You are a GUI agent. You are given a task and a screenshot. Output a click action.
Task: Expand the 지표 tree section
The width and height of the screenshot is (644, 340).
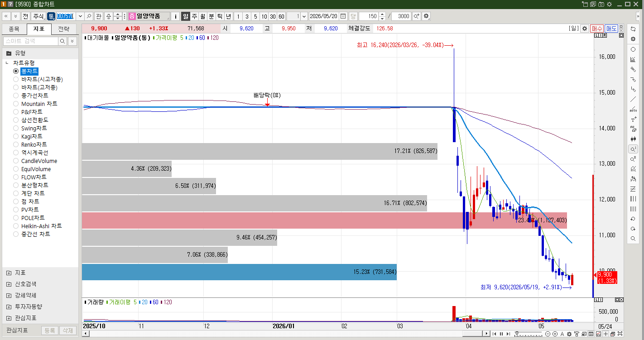9,273
